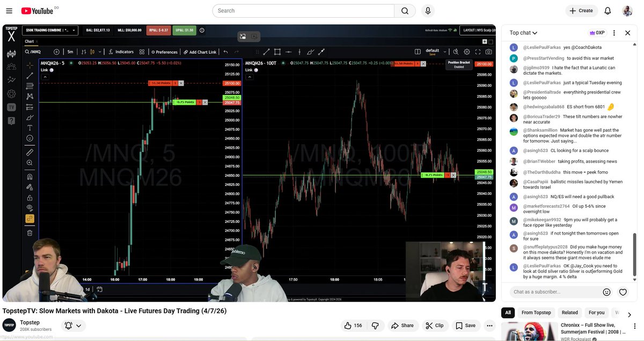Open TopstepX settings gear in sidebar

point(11,93)
